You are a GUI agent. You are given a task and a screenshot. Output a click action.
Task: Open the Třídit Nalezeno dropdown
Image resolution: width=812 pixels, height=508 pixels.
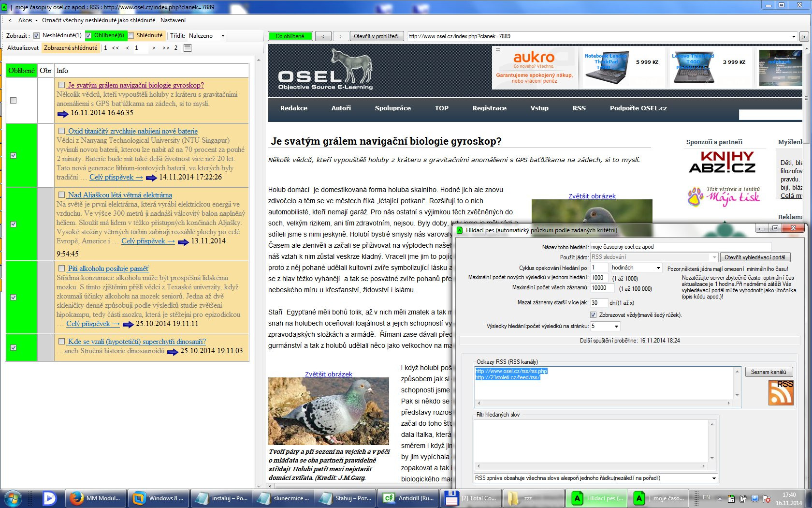pyautogui.click(x=207, y=36)
